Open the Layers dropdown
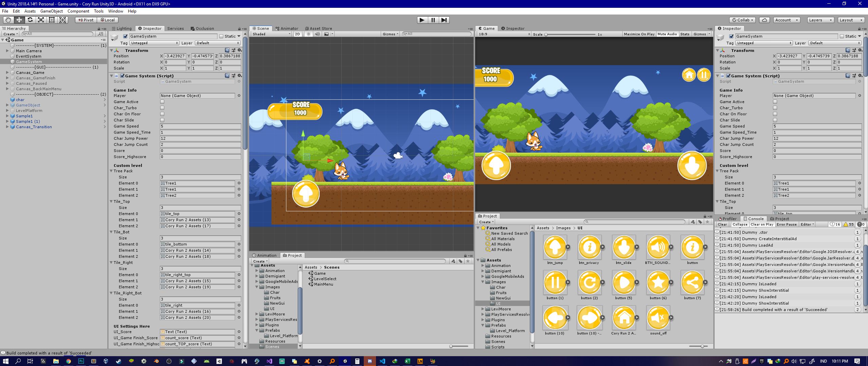 tap(820, 20)
